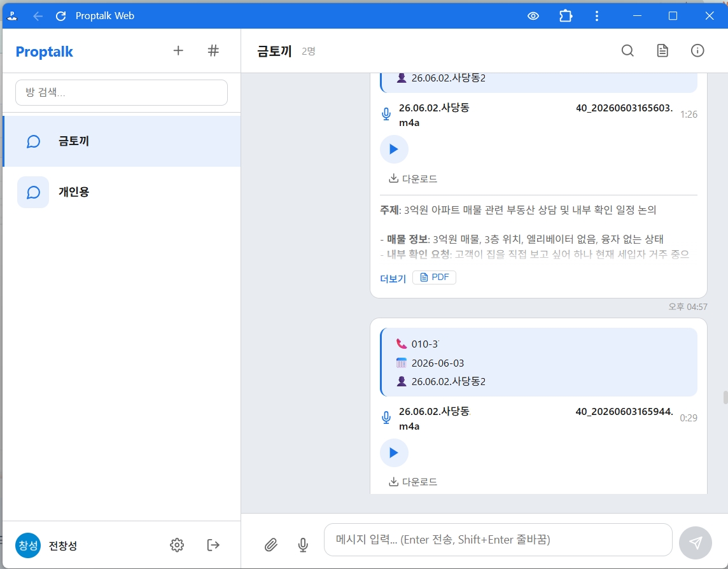Screen dimensions: 728x569
Task: Play the 0:29 voice recording
Action: coord(394,453)
